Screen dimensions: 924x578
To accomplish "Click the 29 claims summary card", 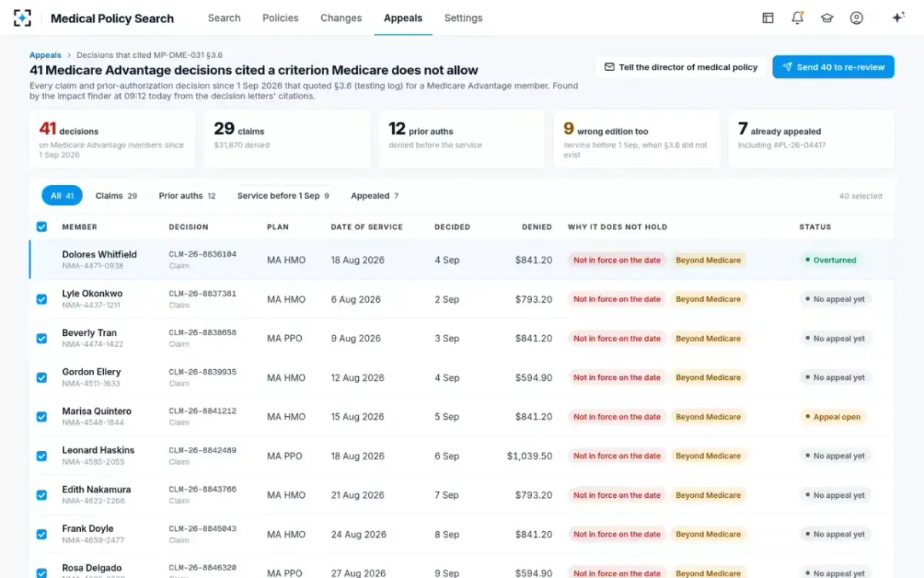I will click(286, 139).
